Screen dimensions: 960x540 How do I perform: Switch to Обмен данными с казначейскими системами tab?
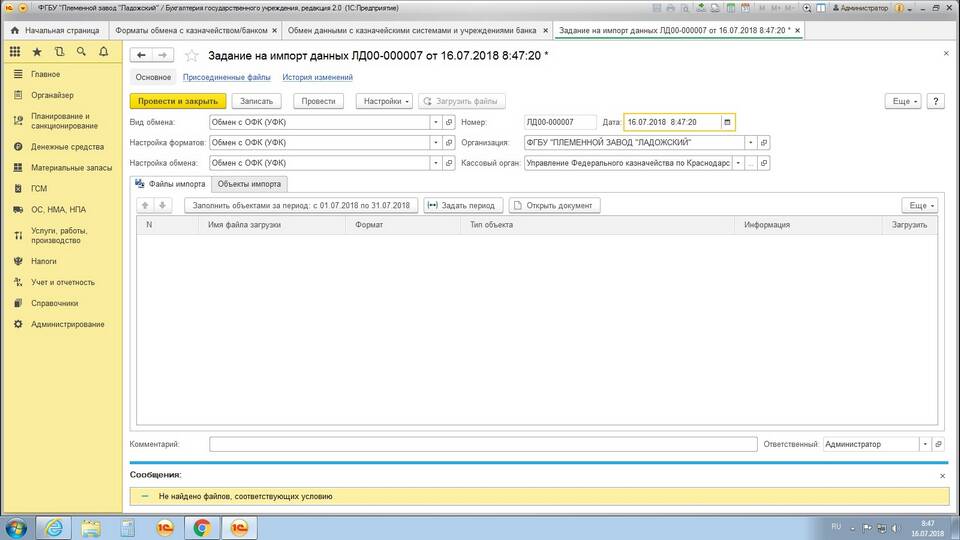tap(411, 30)
